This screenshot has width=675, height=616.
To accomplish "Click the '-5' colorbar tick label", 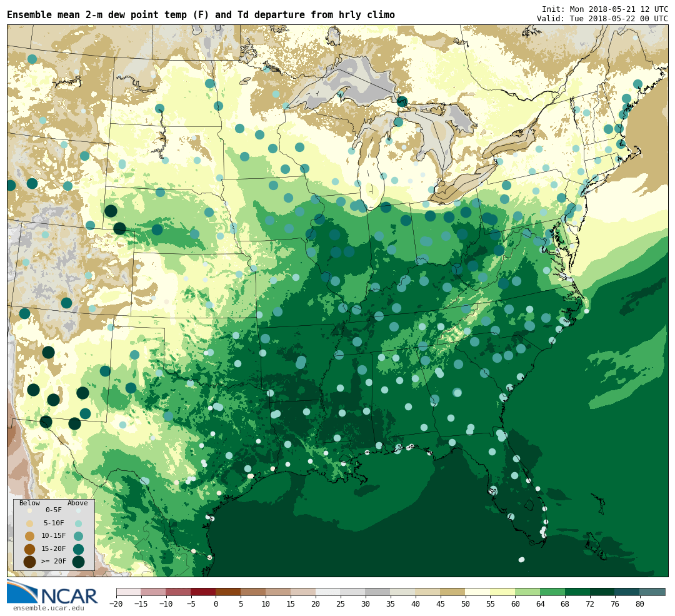I will tap(191, 604).
